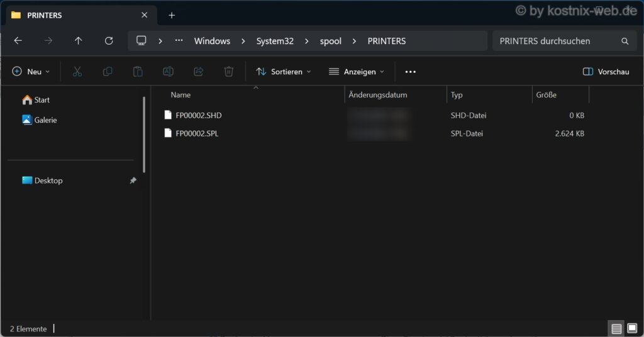
Task: Click the Cut scissors icon
Action: pos(77,72)
